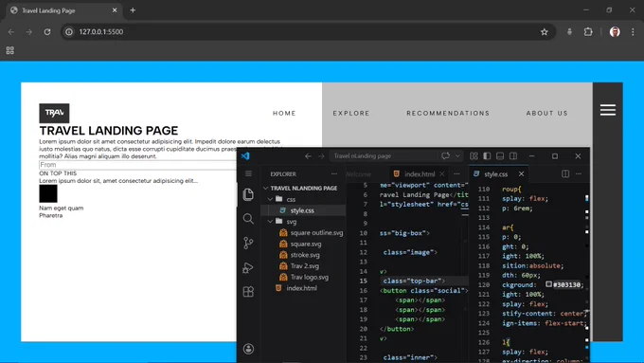
Task: Open the dropdown arrow beside Copilot icon
Action: point(457,156)
